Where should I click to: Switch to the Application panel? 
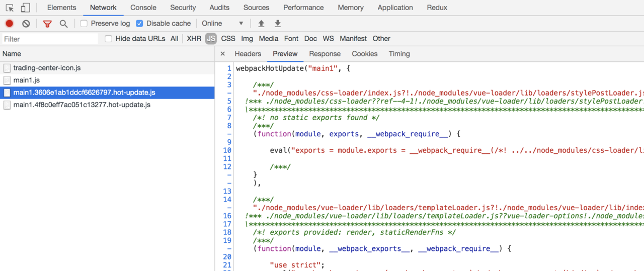tap(395, 8)
